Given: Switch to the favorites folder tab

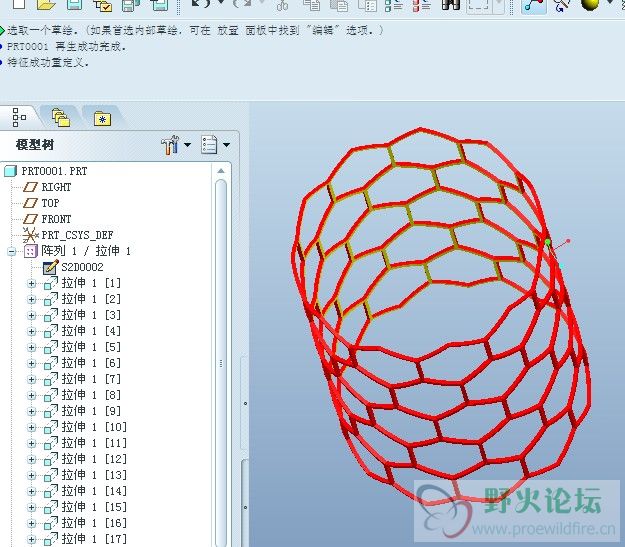Looking at the screenshot, I should click(102, 118).
